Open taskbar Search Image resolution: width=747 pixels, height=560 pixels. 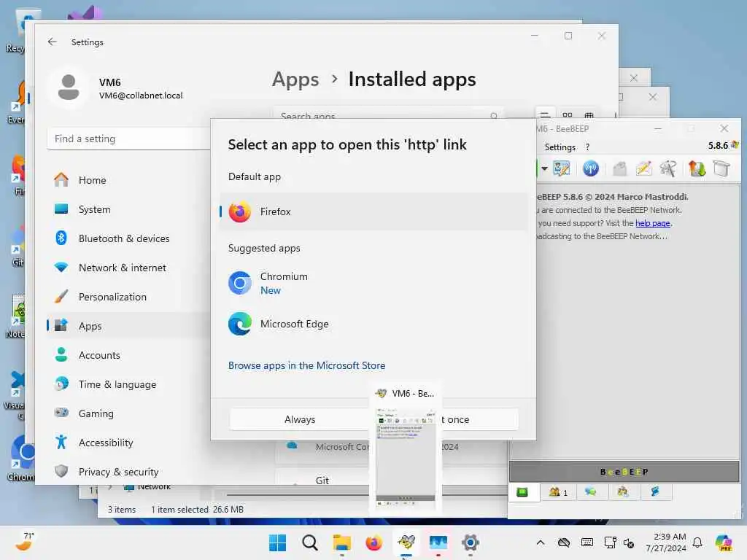coord(309,542)
